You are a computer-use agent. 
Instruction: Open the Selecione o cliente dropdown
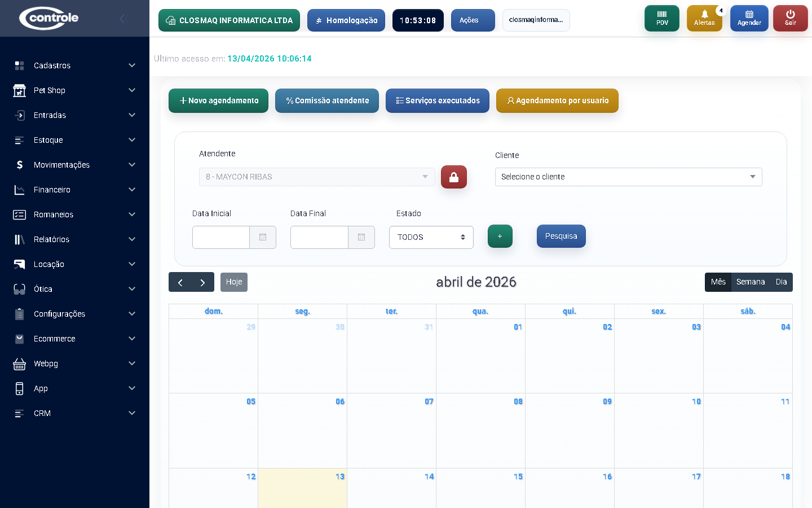628,177
